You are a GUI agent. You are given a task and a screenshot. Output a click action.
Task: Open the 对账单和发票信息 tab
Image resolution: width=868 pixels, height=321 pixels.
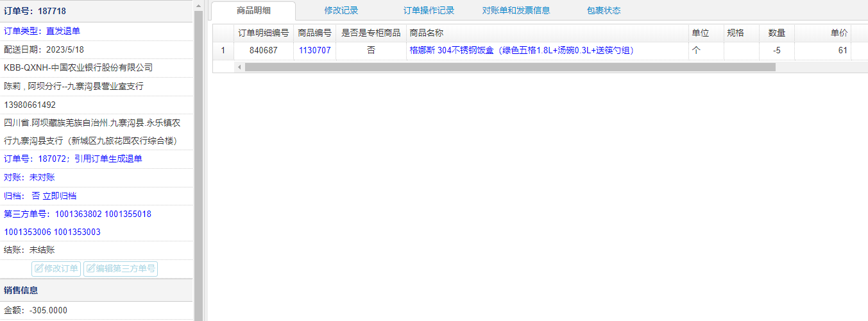tap(516, 10)
